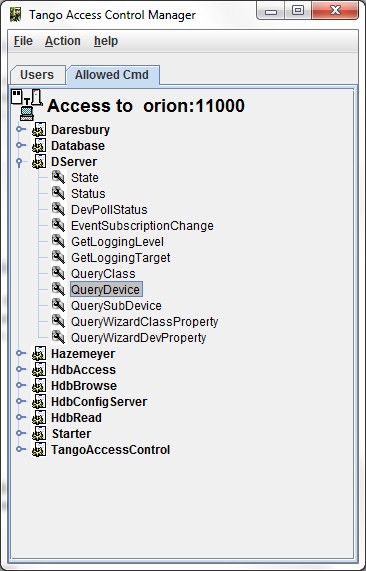Select the DServer label
This screenshot has height=571, width=366.
tap(74, 162)
